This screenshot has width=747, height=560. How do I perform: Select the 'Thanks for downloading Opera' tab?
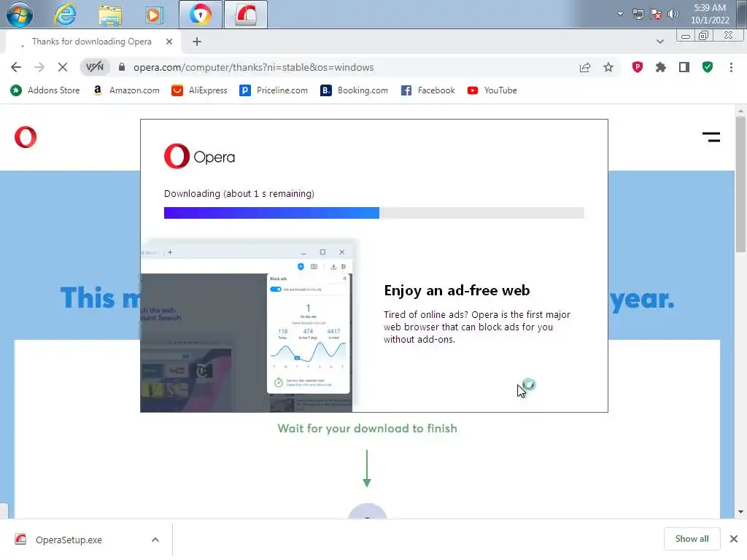92,42
